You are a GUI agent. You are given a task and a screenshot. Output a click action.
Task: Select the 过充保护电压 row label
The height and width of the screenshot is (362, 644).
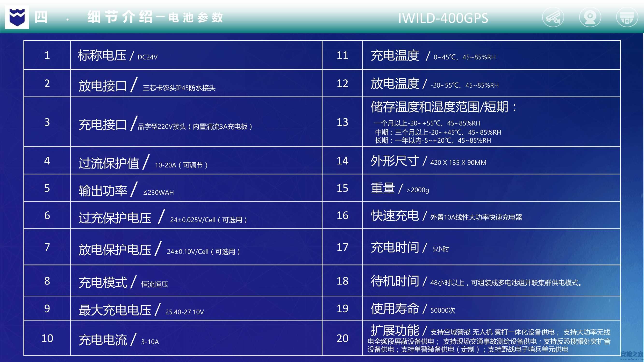(115, 218)
